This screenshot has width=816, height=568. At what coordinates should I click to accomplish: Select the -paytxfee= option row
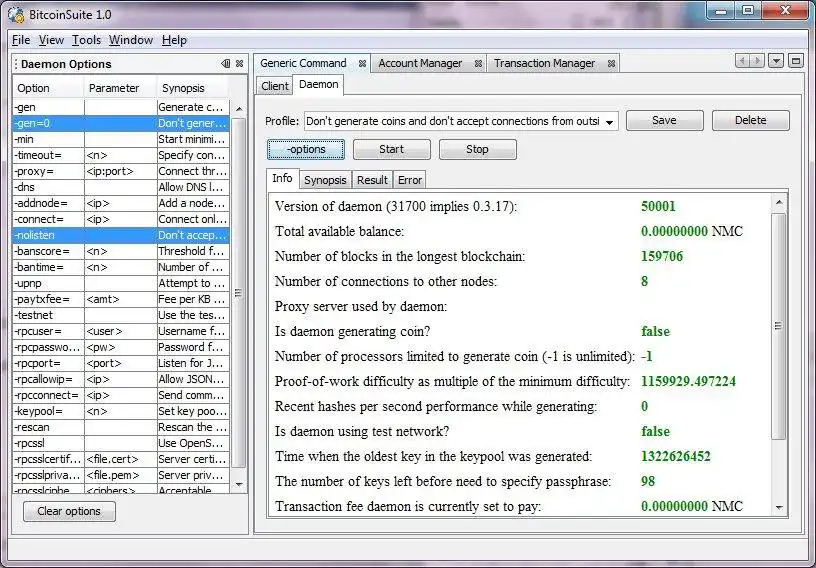click(121, 299)
